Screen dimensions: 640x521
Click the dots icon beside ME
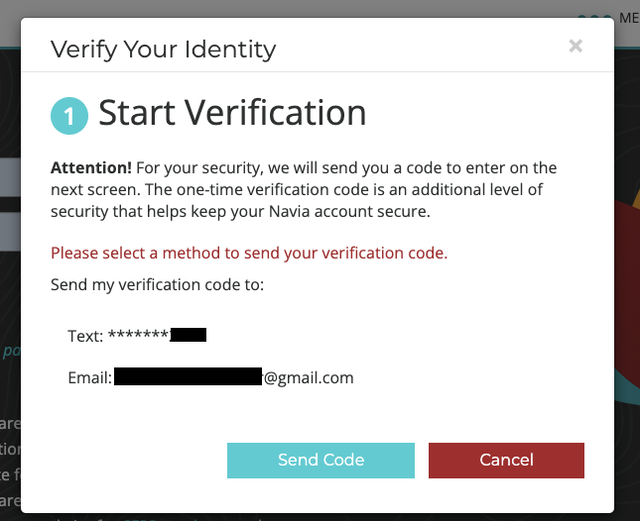click(593, 17)
